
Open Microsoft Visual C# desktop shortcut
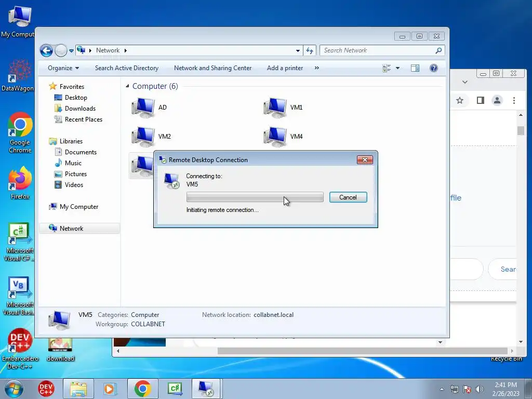[19, 242]
